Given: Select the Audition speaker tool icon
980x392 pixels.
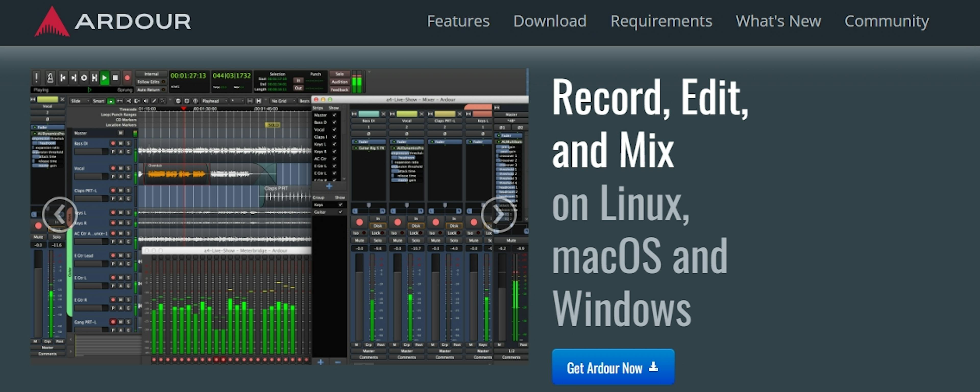Looking at the screenshot, I should coord(145,101).
